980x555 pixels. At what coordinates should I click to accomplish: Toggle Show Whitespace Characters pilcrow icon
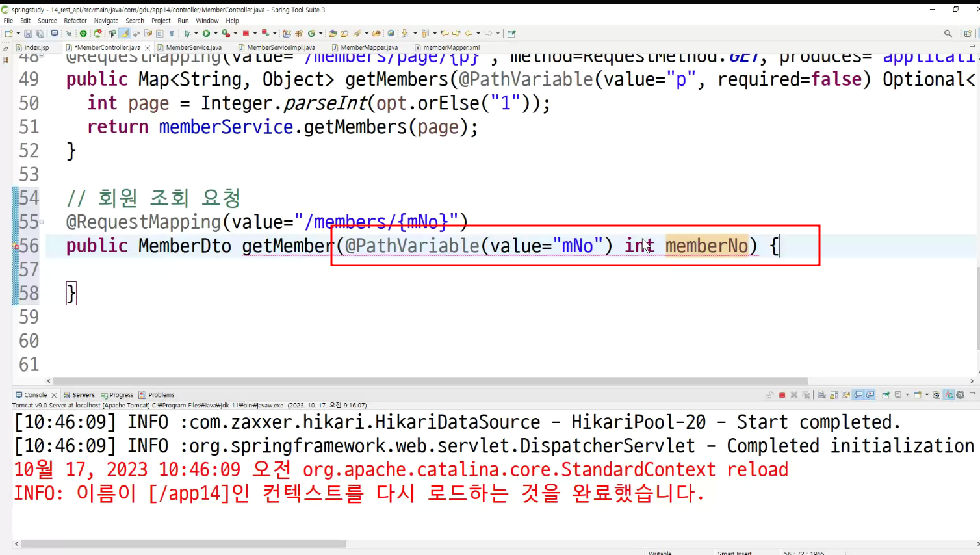172,34
